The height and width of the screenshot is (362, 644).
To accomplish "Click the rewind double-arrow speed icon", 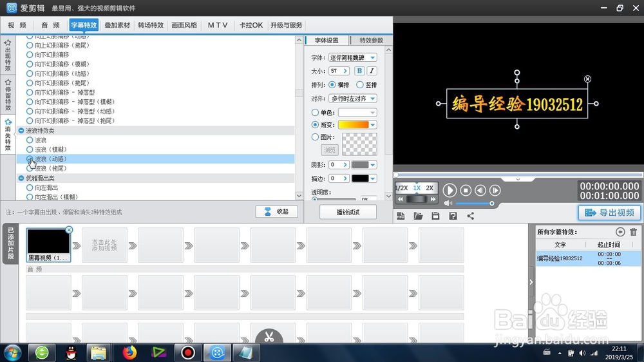I will [x=401, y=199].
